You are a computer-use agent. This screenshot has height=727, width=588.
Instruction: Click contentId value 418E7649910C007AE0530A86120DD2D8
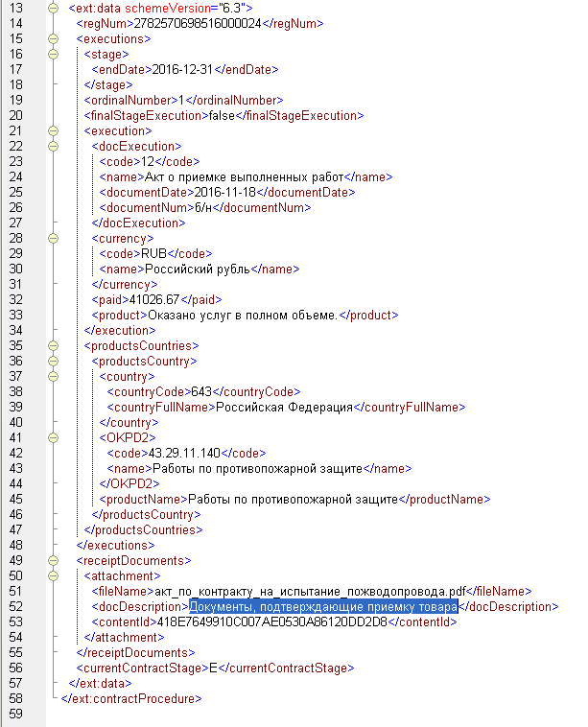coord(272,622)
